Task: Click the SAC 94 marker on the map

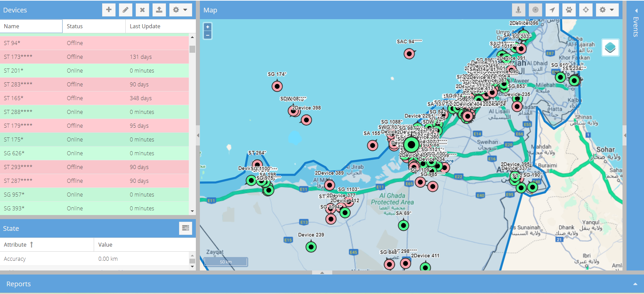Action: coord(409,53)
